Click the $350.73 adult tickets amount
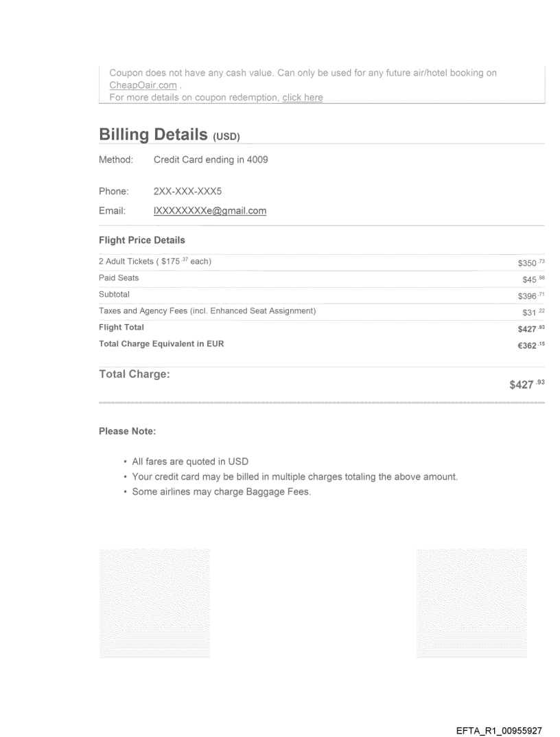 (x=530, y=262)
